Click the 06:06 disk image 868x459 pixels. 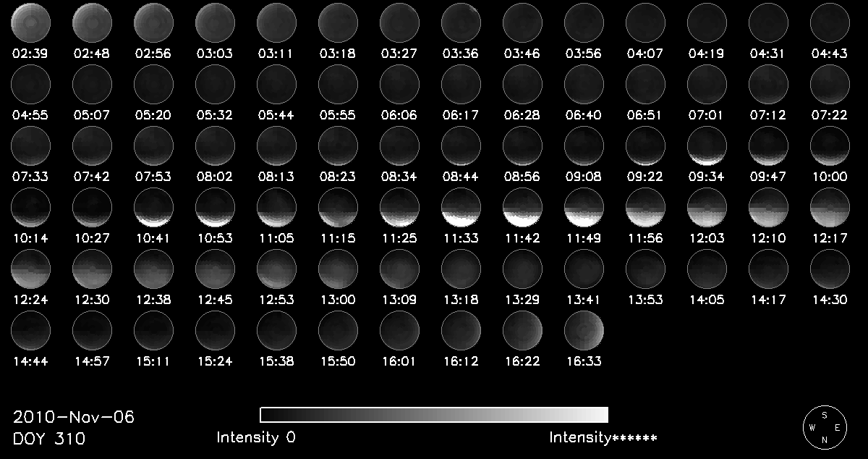coord(399,84)
